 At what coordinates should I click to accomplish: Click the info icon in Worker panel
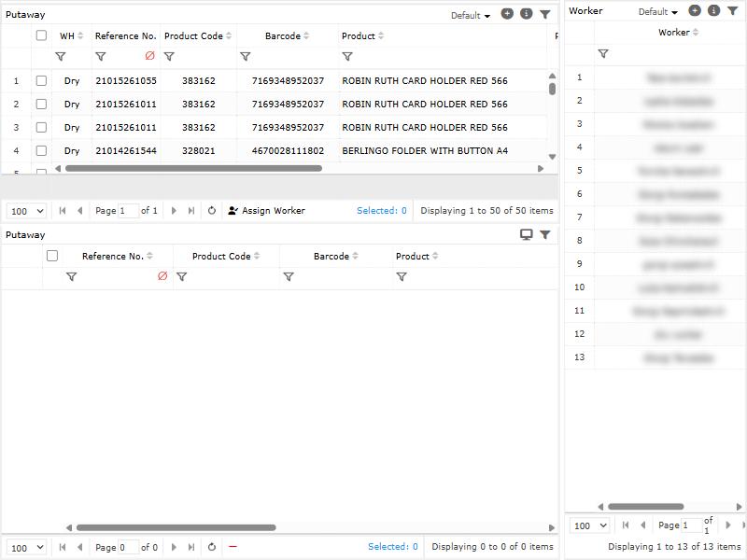coord(713,10)
